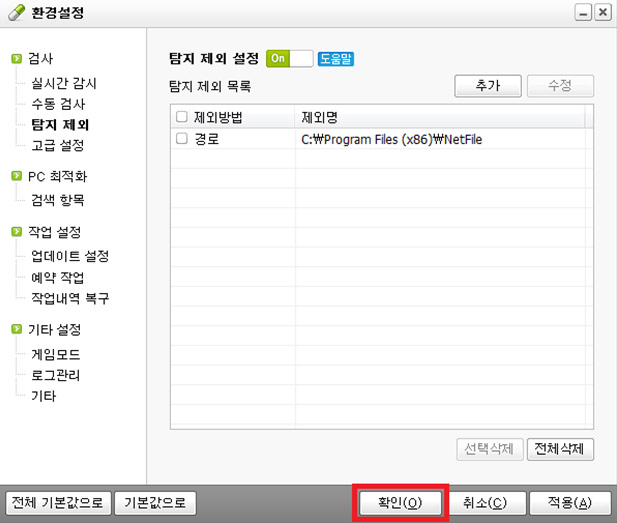The width and height of the screenshot is (617, 523).
Task: Select 검색 항목 under PC 최적화
Action: [x=58, y=200]
